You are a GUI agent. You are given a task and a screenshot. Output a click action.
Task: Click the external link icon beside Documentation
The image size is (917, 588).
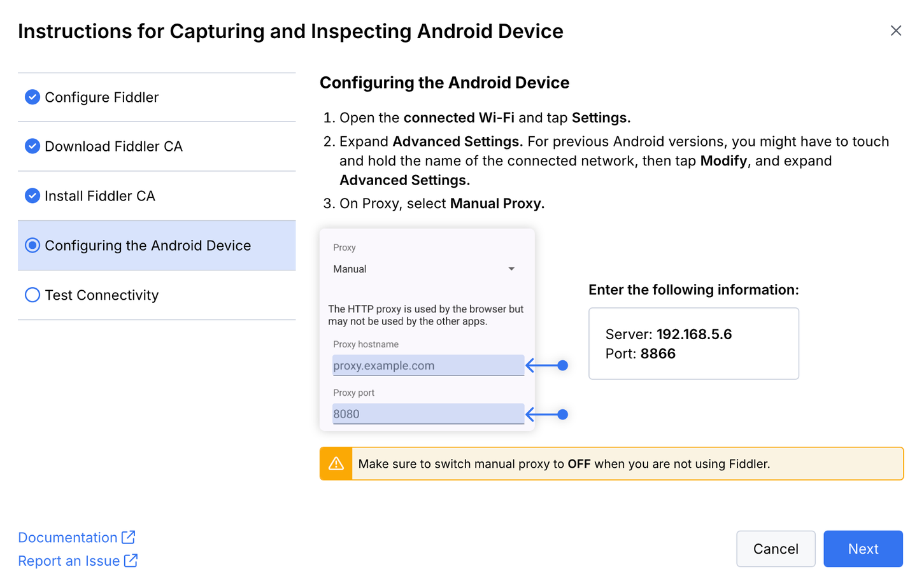(x=129, y=537)
